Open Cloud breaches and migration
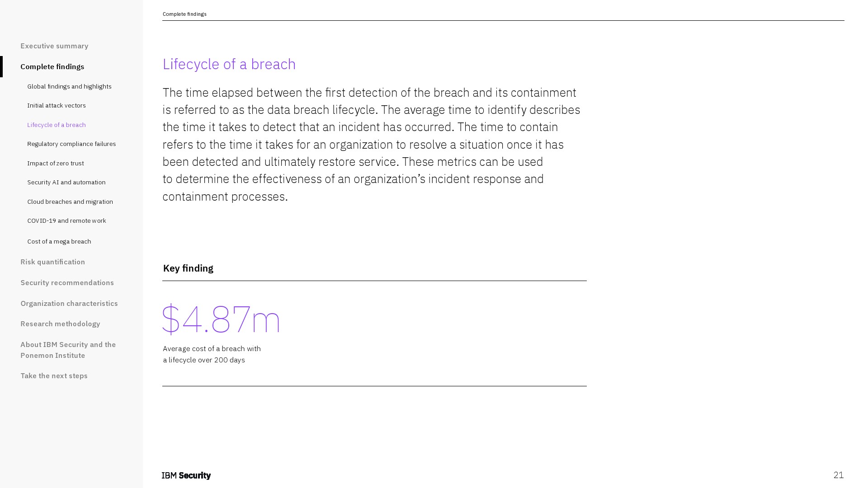 pyautogui.click(x=70, y=202)
